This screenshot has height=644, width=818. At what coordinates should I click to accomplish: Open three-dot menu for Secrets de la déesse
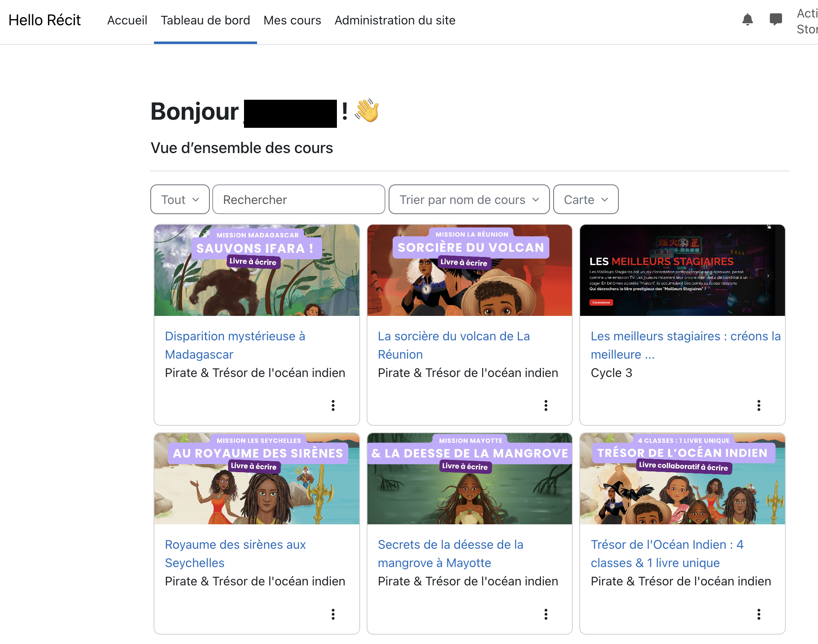click(x=546, y=614)
